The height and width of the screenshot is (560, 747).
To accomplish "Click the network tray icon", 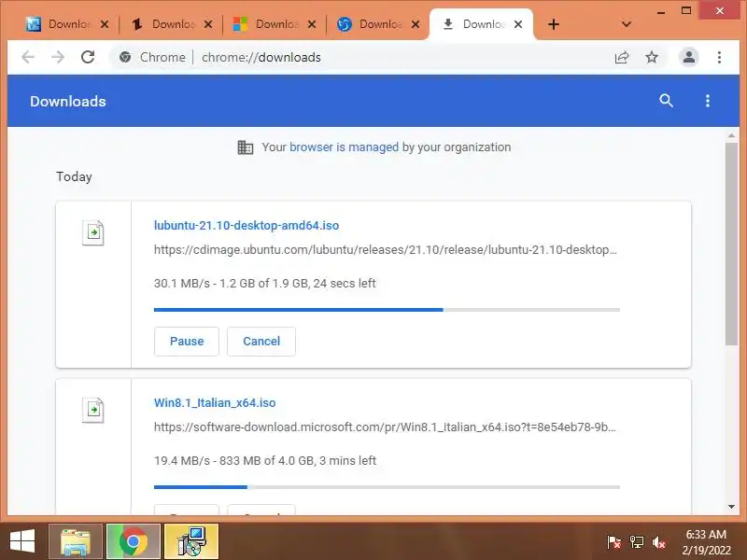I will click(x=637, y=542).
